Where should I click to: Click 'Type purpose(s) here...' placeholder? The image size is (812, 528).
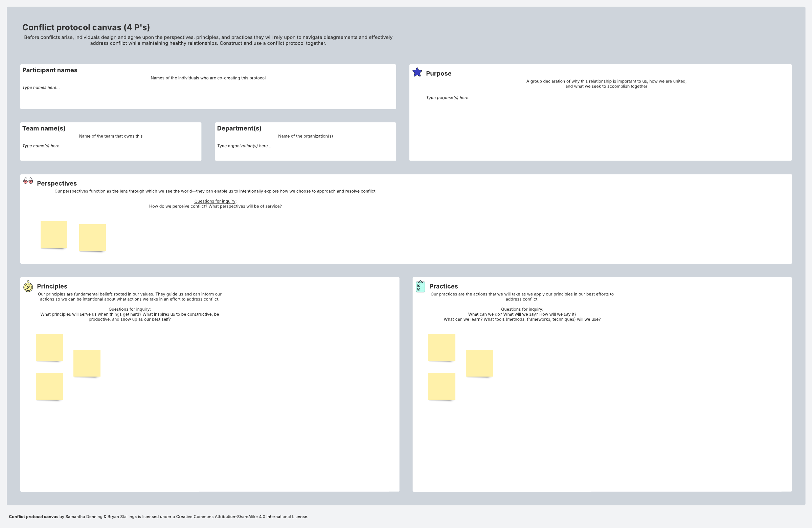click(x=449, y=98)
